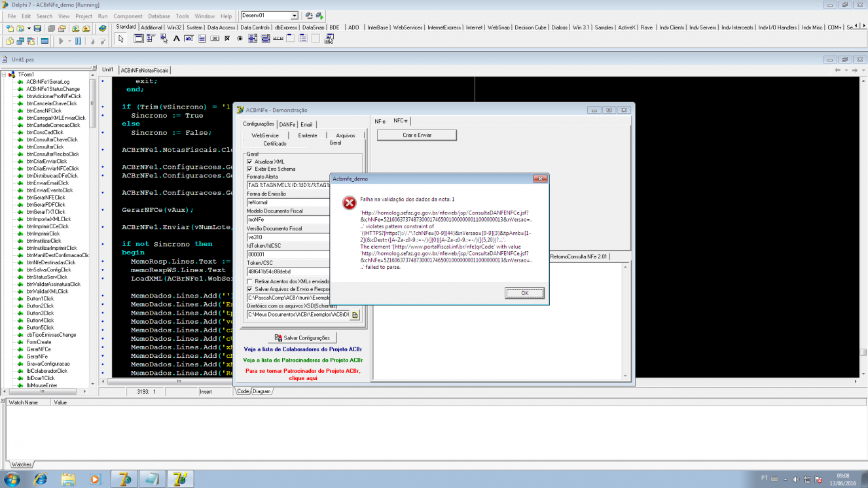Image resolution: width=868 pixels, height=488 pixels.
Task: Select the Button component icon
Action: 215,39
